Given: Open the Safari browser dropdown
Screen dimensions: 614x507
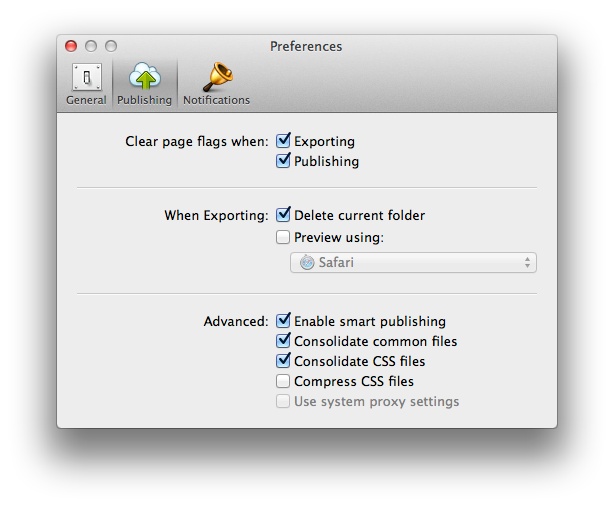Looking at the screenshot, I should point(413,262).
